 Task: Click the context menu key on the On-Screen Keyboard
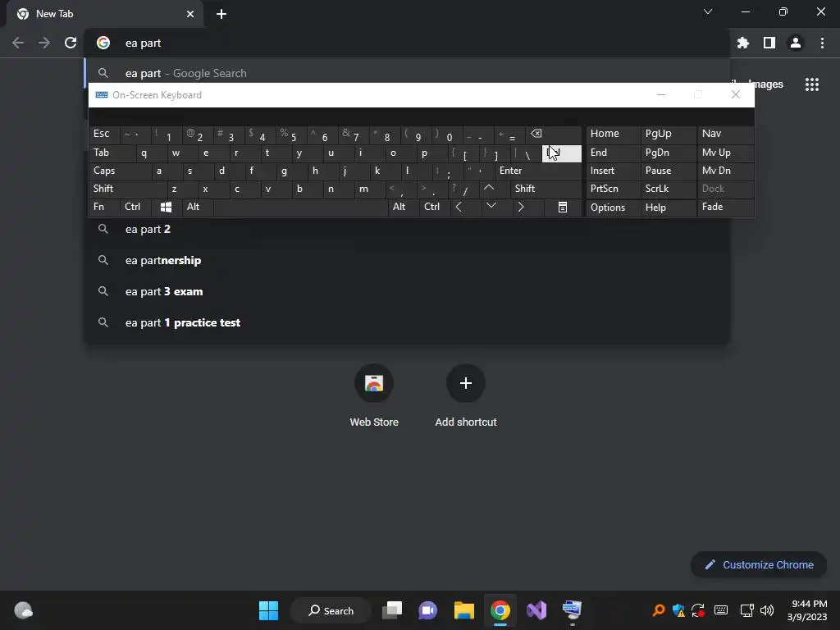563,207
